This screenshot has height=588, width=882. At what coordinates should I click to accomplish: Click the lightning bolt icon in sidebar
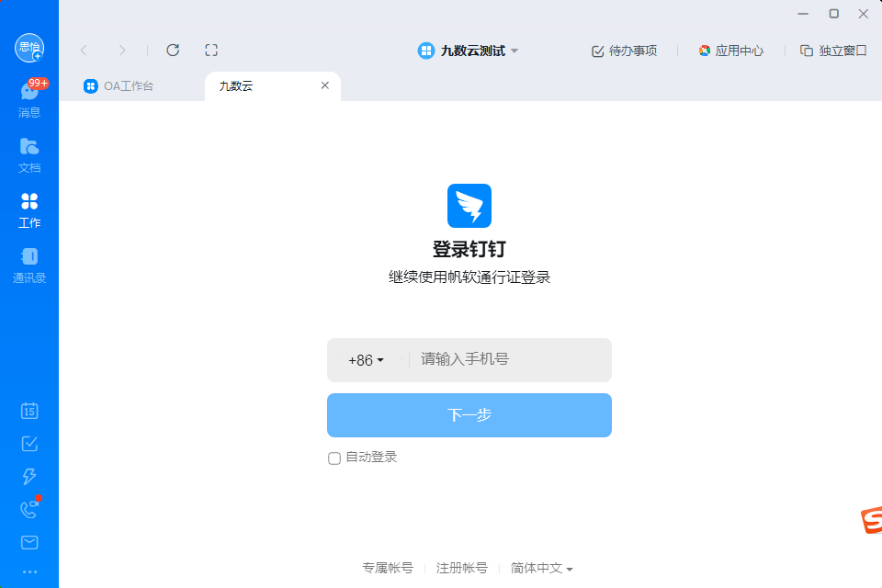pos(29,477)
